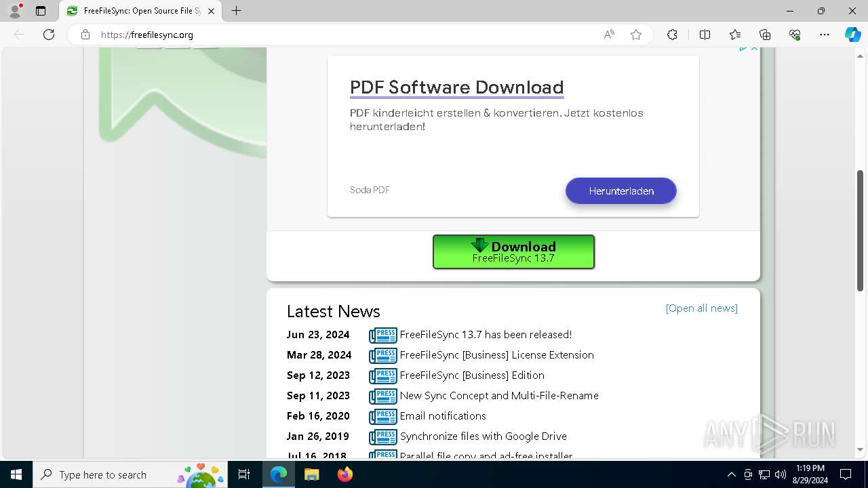Open FreeFileSync Business Edition news item
The image size is (868, 488).
pos(472,375)
